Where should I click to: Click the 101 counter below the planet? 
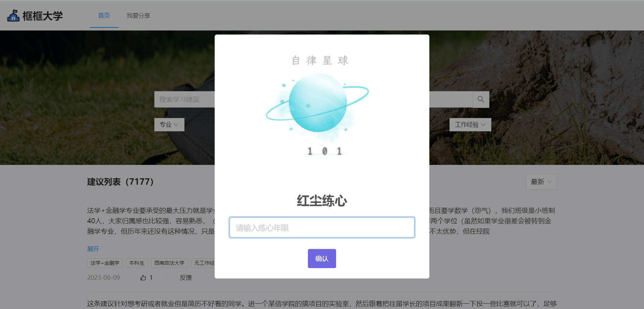[324, 151]
